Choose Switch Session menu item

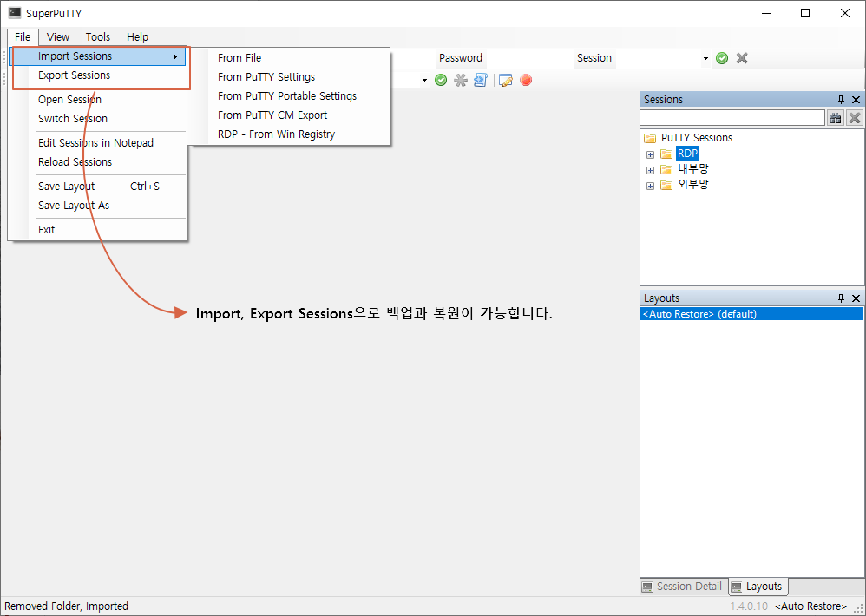coord(98,119)
